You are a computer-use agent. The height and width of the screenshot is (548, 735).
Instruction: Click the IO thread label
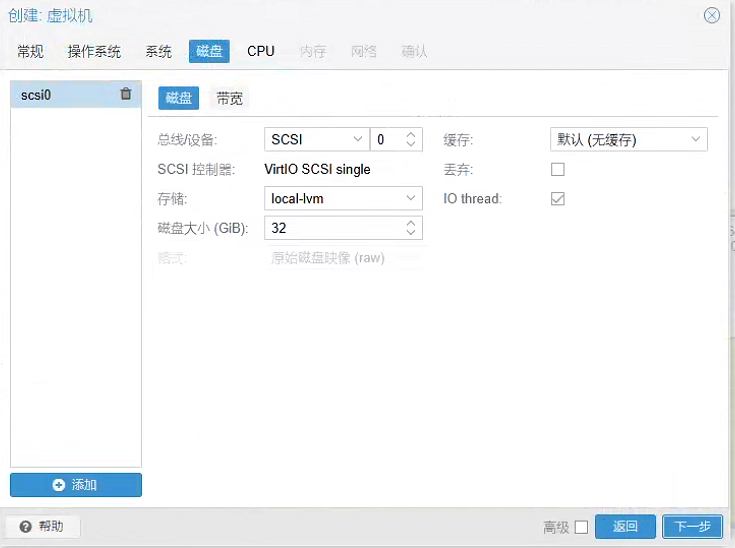point(472,199)
